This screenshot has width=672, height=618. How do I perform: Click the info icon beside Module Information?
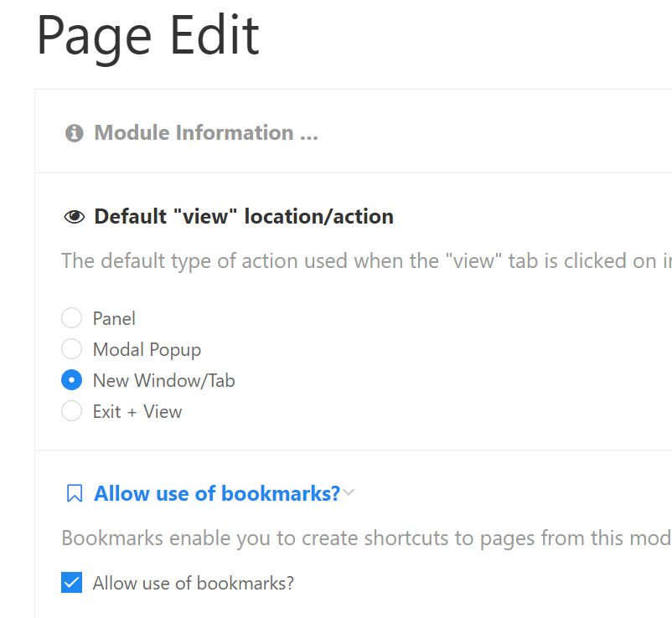75,133
